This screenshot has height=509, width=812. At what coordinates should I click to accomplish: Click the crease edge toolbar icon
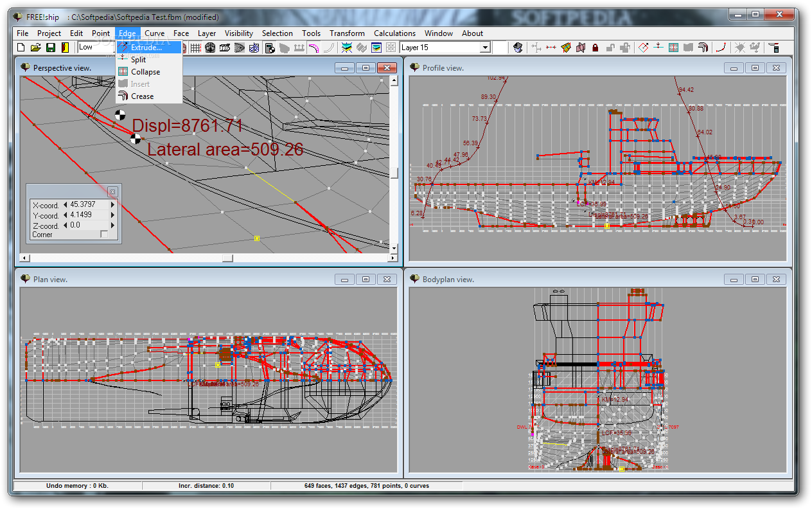[703, 47]
